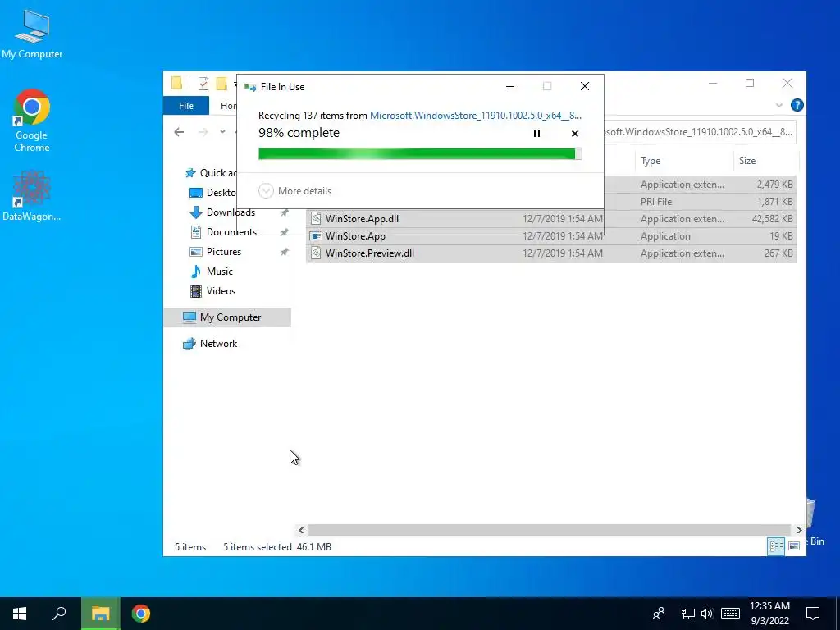The width and height of the screenshot is (840, 630).
Task: Sort by Type column header
Action: tap(684, 161)
